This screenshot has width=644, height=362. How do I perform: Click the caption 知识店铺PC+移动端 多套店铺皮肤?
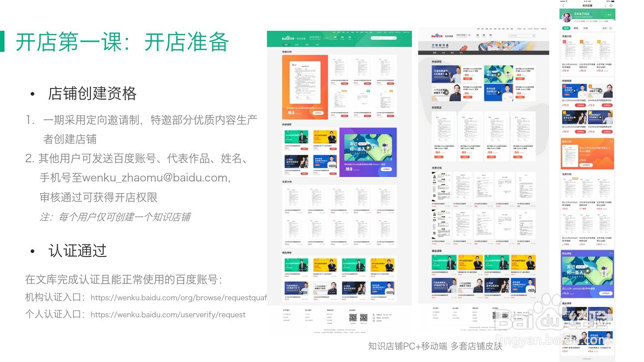(x=435, y=346)
